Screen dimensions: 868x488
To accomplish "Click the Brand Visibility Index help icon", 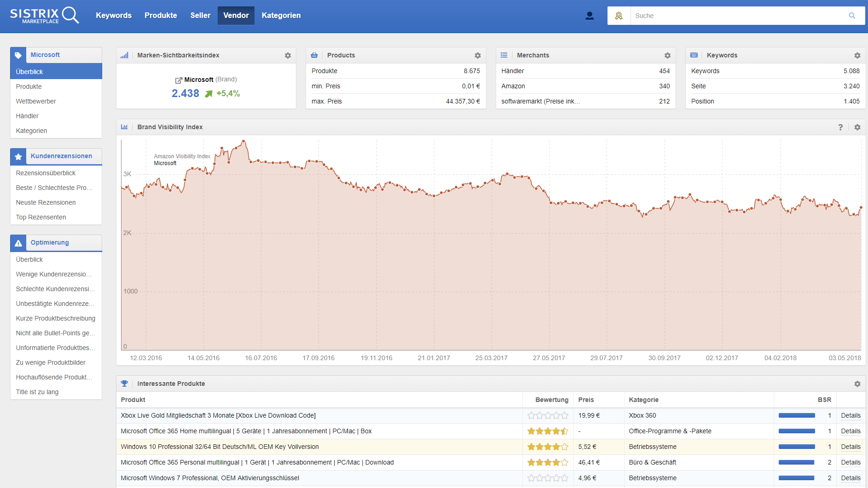I will point(840,127).
